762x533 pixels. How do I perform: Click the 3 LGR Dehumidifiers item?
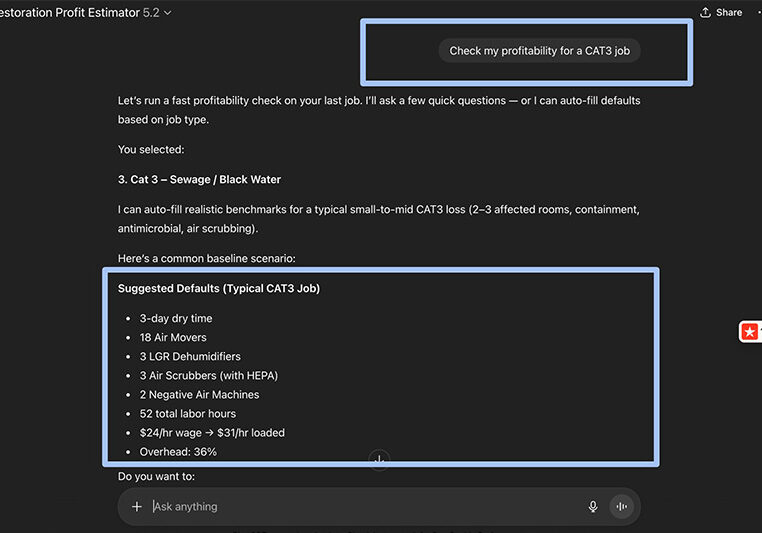point(190,356)
